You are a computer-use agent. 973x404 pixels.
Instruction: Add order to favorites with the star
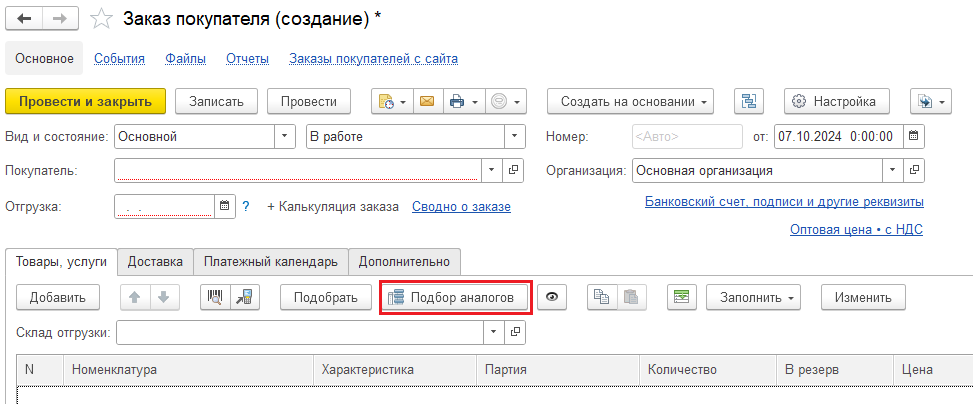(x=101, y=19)
